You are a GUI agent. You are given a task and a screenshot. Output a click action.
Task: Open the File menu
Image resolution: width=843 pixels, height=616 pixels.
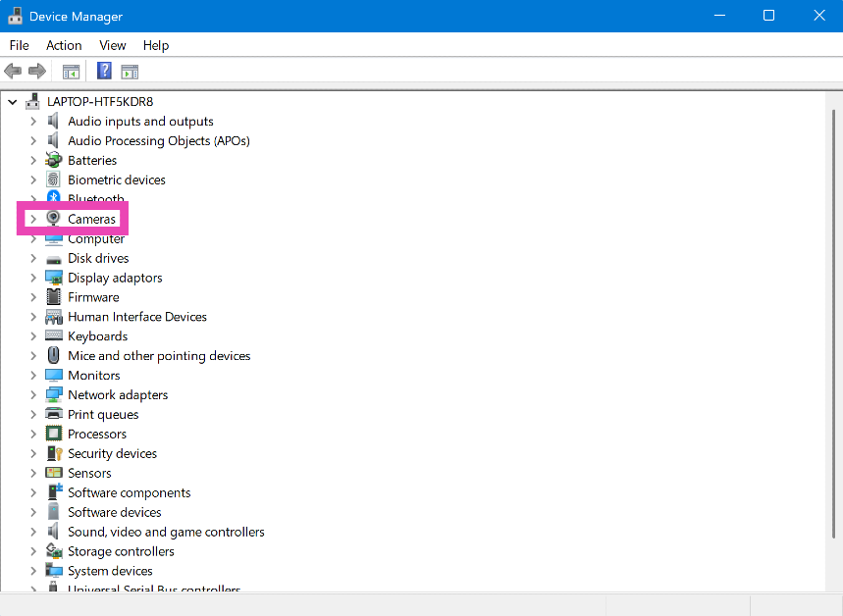pyautogui.click(x=20, y=45)
